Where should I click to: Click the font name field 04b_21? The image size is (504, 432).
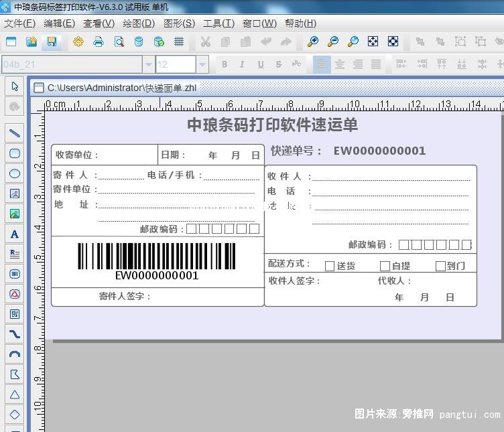click(72, 64)
